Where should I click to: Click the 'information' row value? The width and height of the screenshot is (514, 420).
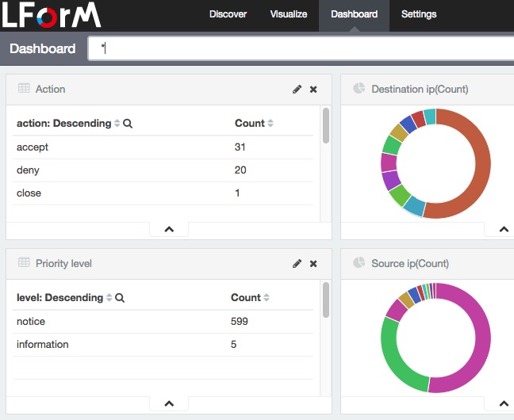pyautogui.click(x=43, y=345)
